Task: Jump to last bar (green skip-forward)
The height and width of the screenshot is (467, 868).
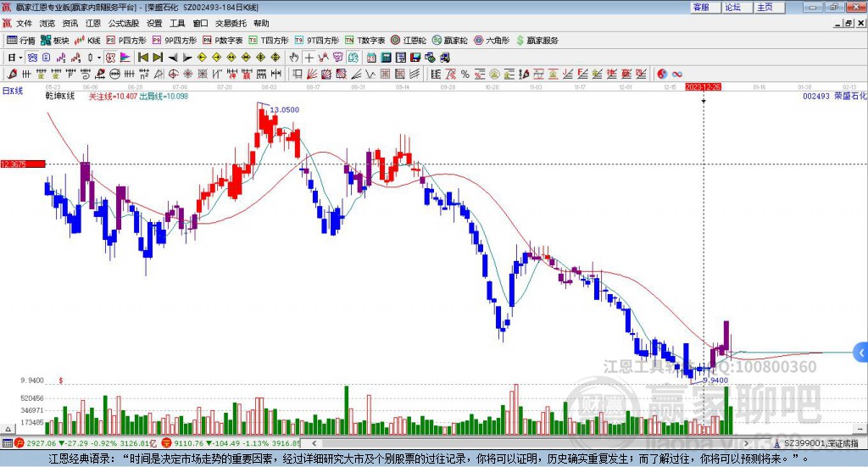Action: 158,58
